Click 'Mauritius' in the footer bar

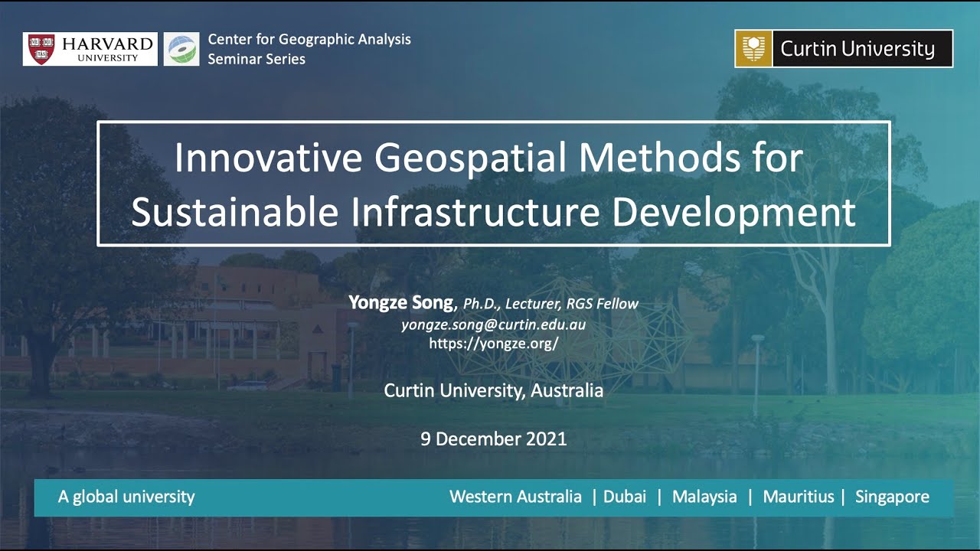pyautogui.click(x=799, y=497)
